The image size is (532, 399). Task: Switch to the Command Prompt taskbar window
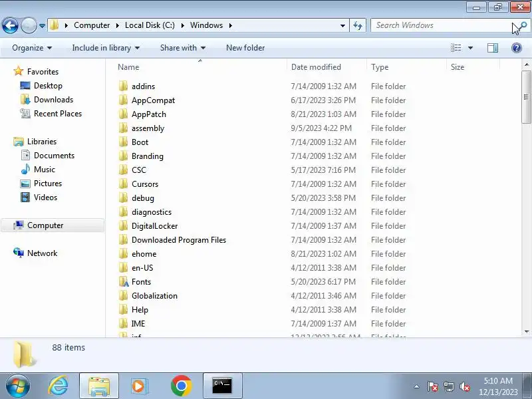click(223, 386)
